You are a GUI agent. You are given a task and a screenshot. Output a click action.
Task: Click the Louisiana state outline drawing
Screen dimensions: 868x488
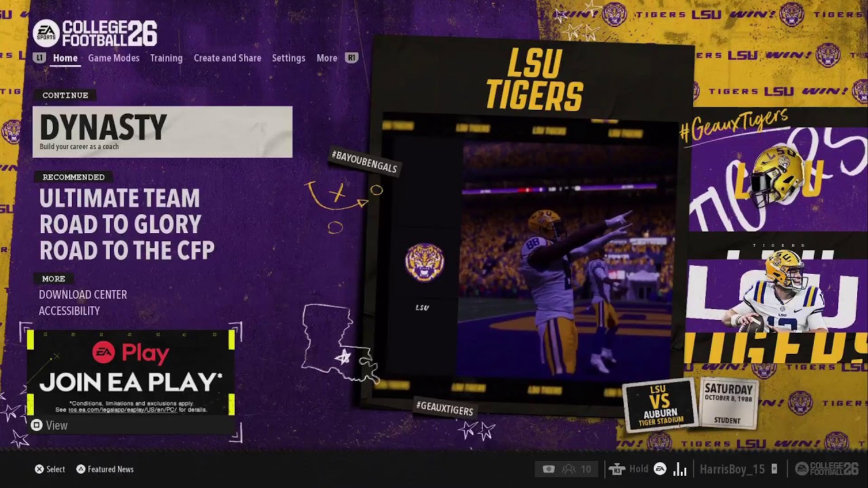point(339,344)
